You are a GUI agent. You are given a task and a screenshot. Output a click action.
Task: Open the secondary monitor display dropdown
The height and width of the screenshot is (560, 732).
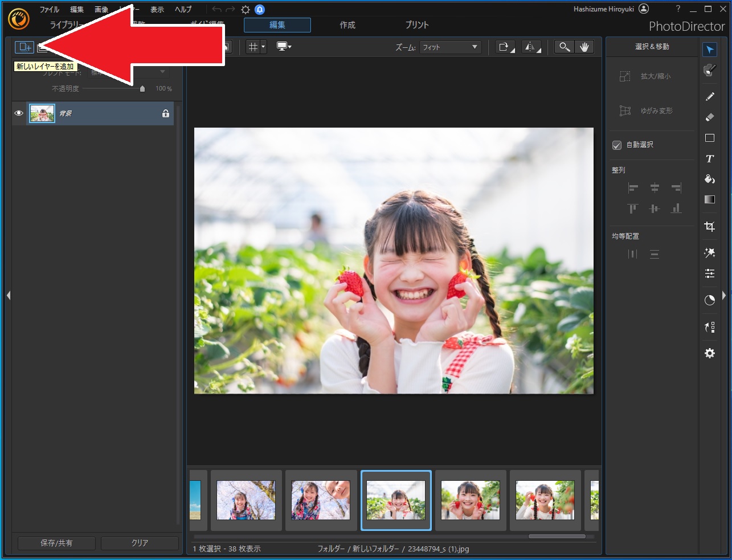[284, 47]
